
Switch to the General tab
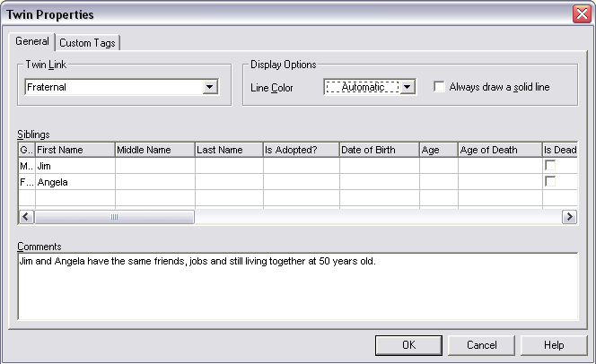click(x=32, y=41)
